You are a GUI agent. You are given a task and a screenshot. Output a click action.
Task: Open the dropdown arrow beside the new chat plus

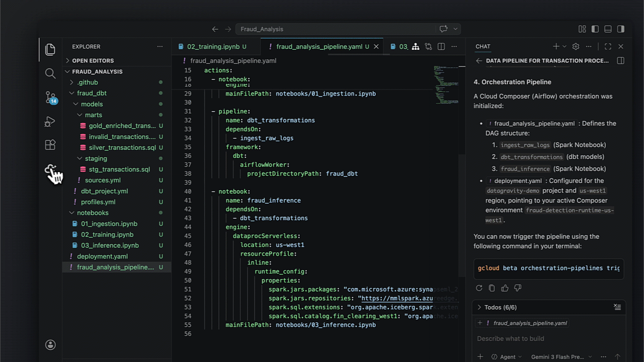pos(564,46)
